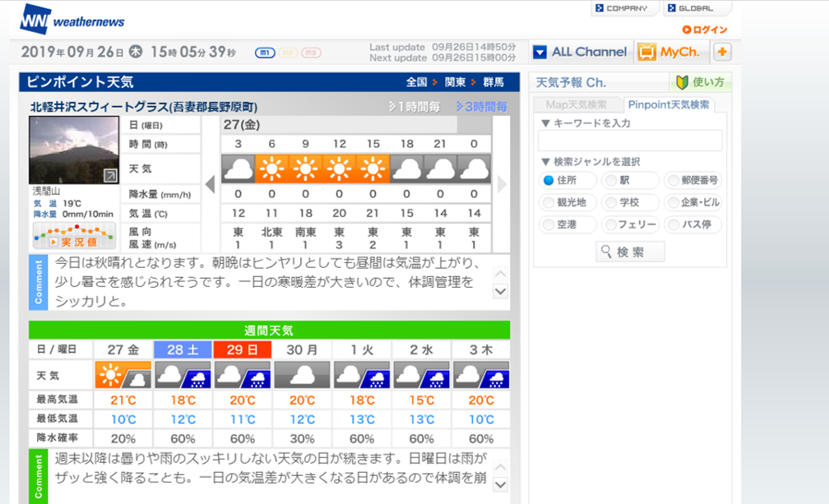The height and width of the screenshot is (504, 829).
Task: Click weekly weather icon for 1 火
Action: point(362,375)
